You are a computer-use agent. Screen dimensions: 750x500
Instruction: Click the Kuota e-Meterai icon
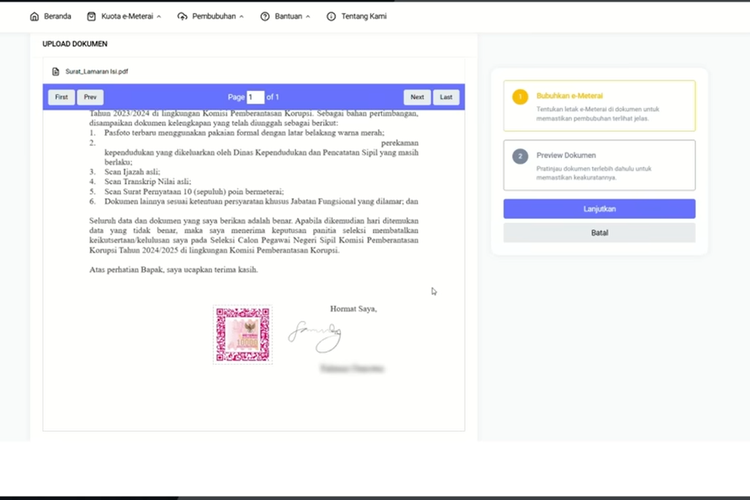point(92,16)
